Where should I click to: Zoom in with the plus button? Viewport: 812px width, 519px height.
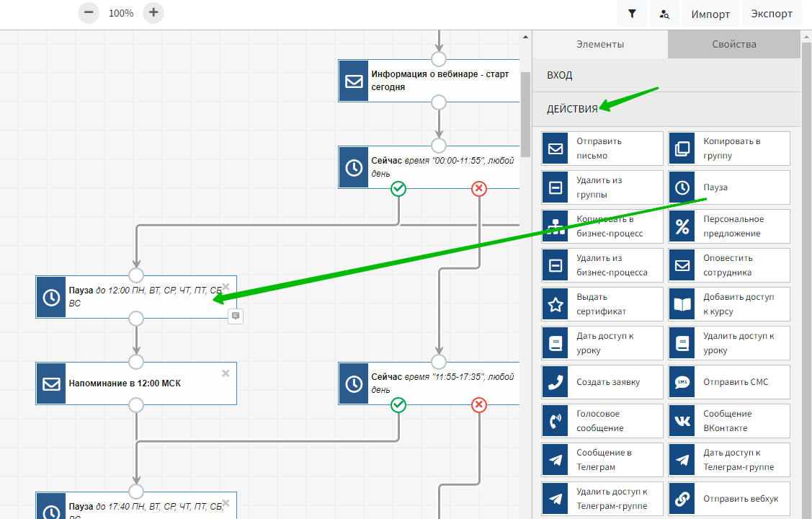coord(153,13)
